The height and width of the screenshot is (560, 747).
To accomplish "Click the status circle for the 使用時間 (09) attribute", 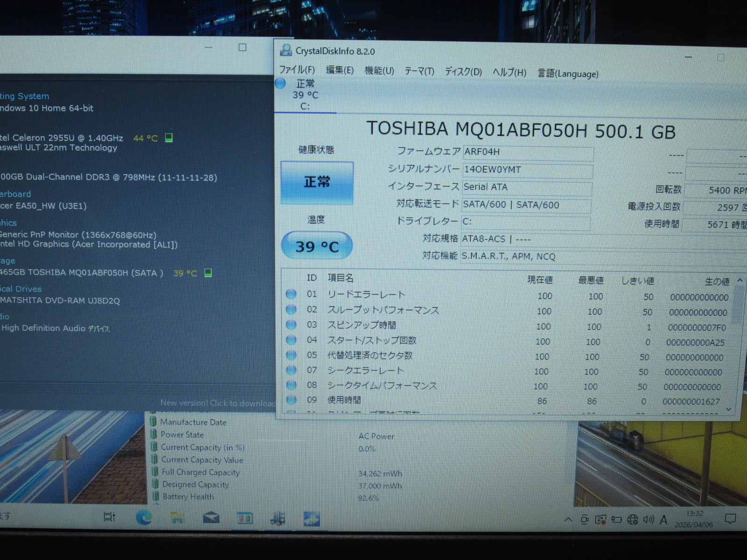I will (291, 400).
